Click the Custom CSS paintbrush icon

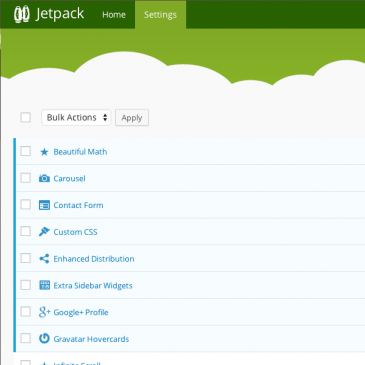pos(44,231)
